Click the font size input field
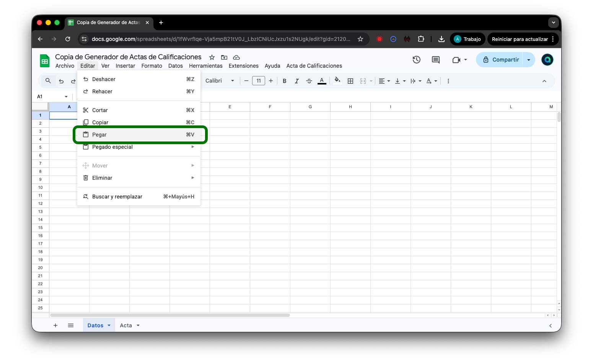 click(x=258, y=81)
